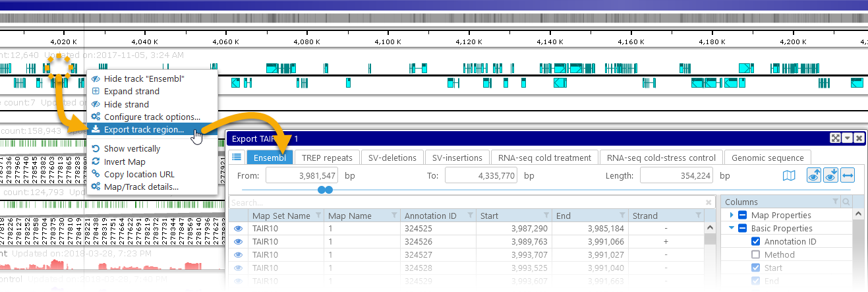
Task: Click the horizontal double-arrow range icon
Action: 848,176
